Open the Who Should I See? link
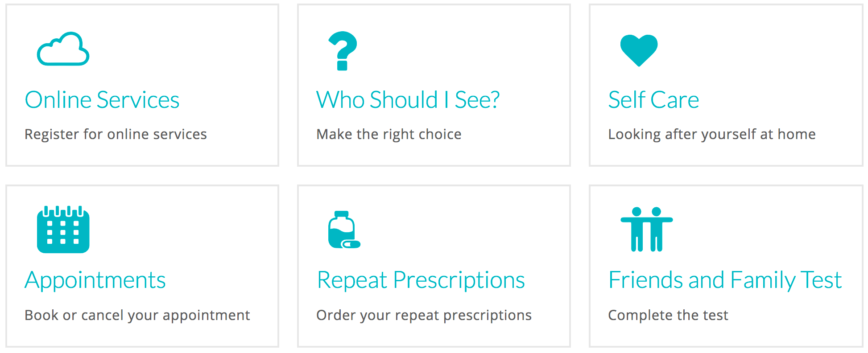This screenshot has width=868, height=353. tap(408, 100)
